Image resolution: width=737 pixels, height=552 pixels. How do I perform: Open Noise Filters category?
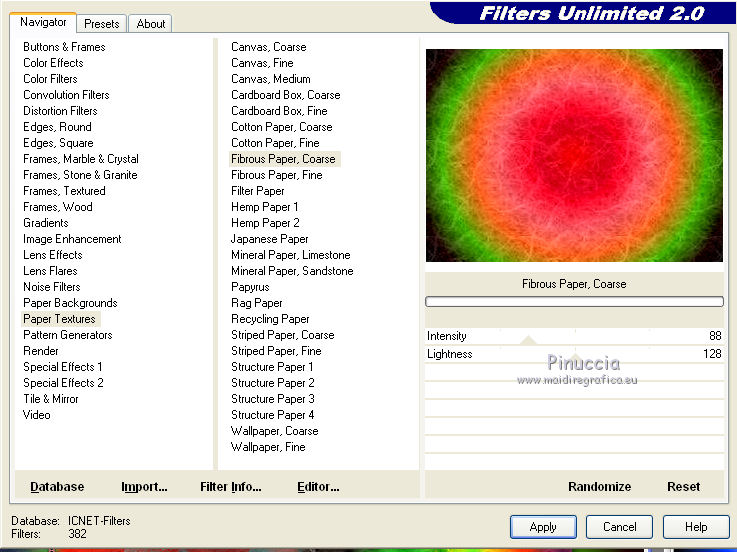(52, 287)
